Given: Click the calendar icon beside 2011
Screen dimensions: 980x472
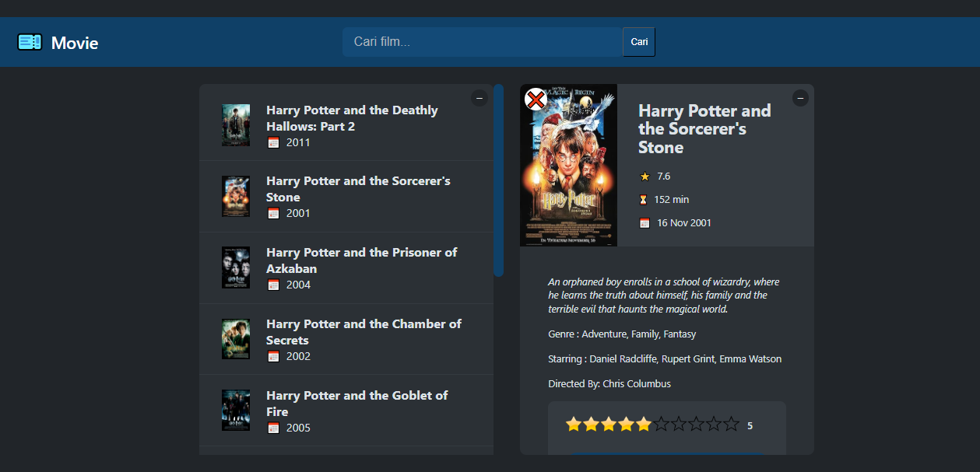Looking at the screenshot, I should click(x=273, y=142).
